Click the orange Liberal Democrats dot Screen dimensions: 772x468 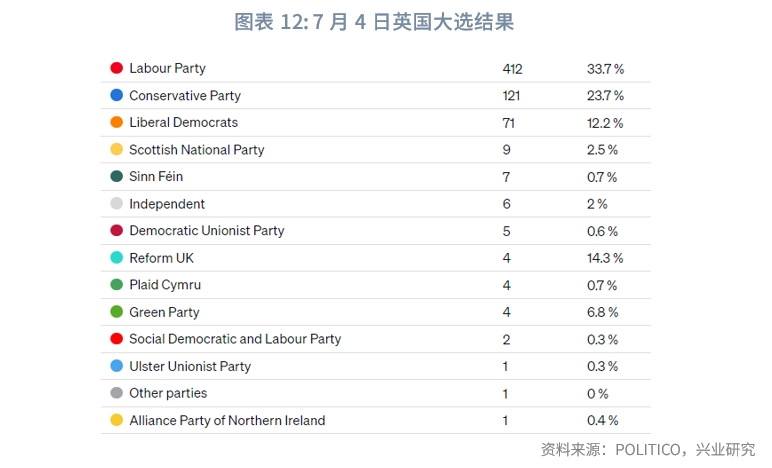[117, 122]
